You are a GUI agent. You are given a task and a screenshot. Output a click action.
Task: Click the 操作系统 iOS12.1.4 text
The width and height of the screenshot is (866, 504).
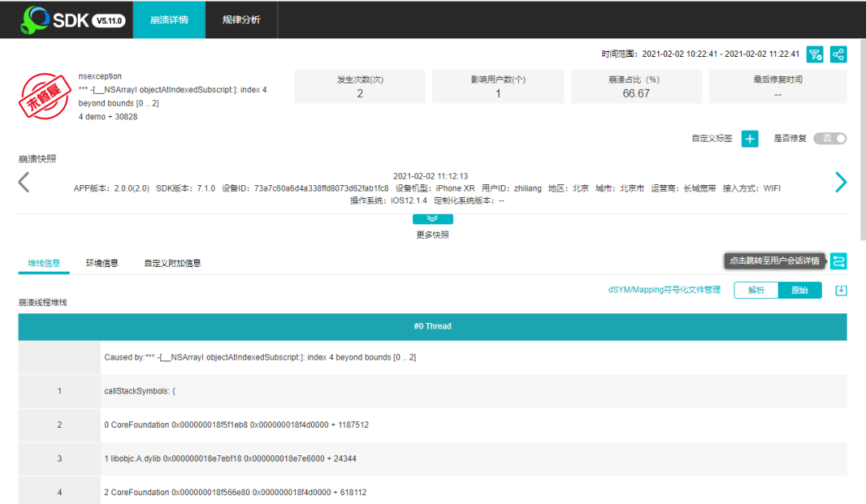[x=389, y=200]
